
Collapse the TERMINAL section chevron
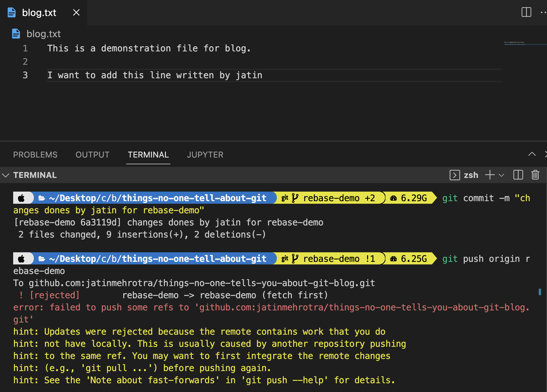pyautogui.click(x=6, y=175)
